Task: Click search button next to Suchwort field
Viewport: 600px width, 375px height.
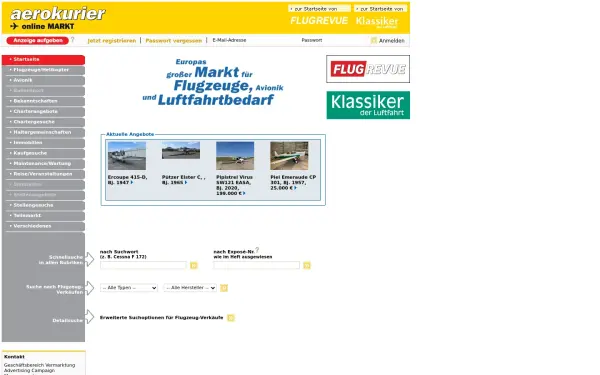Action: pos(194,265)
